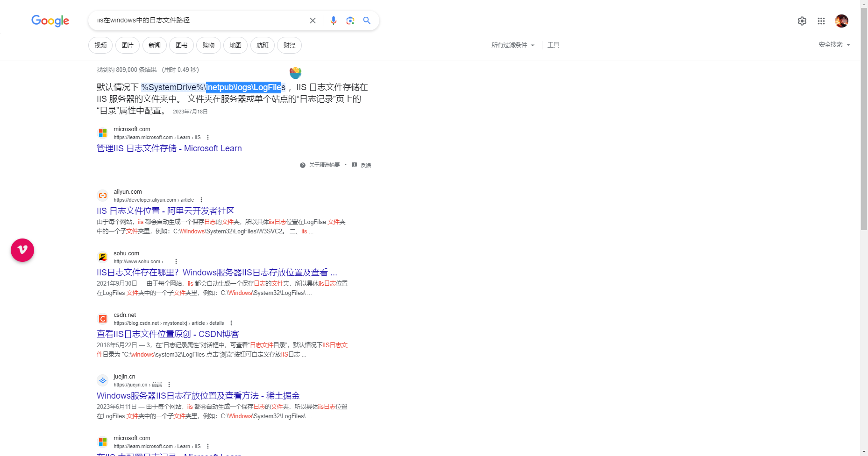Open quick settings gear
Viewport: 868px width, 456px height.
click(x=802, y=21)
